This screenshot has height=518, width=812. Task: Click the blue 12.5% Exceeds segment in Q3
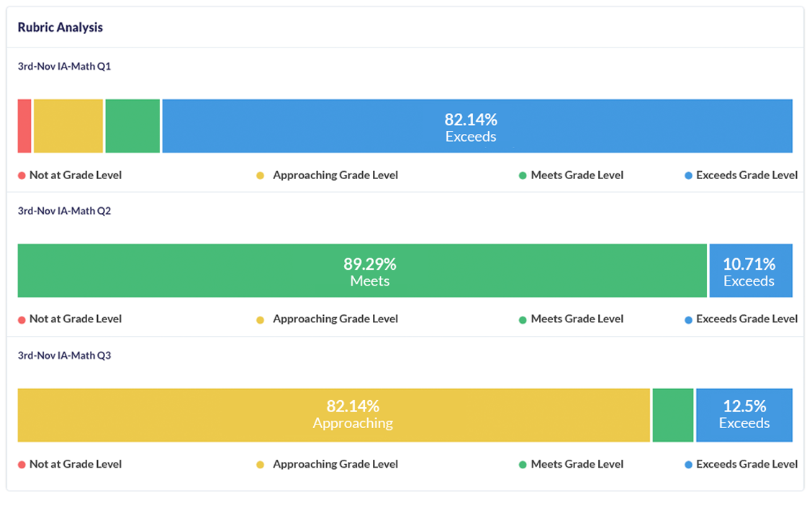[744, 415]
